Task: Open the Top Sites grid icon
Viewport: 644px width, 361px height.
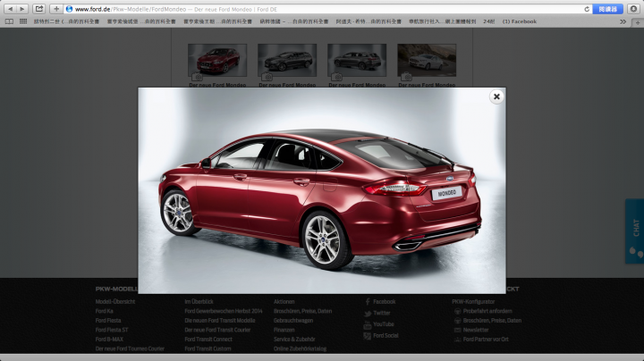Action: point(23,21)
